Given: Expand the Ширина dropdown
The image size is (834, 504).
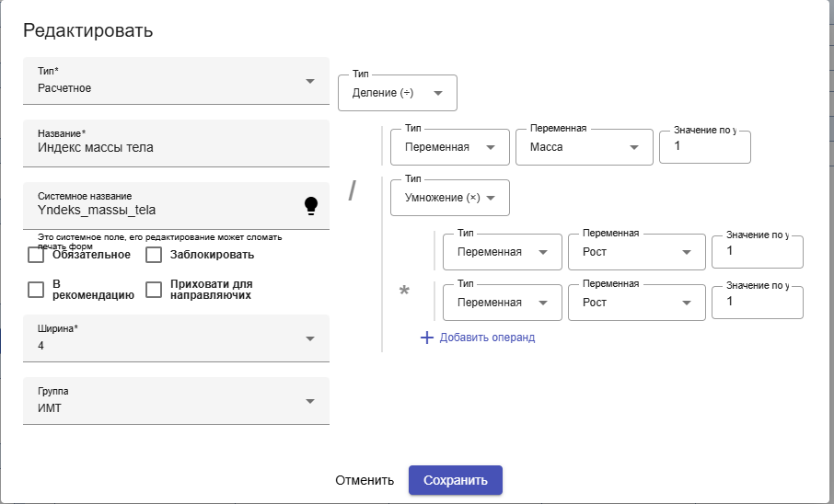Looking at the screenshot, I should 176,338.
